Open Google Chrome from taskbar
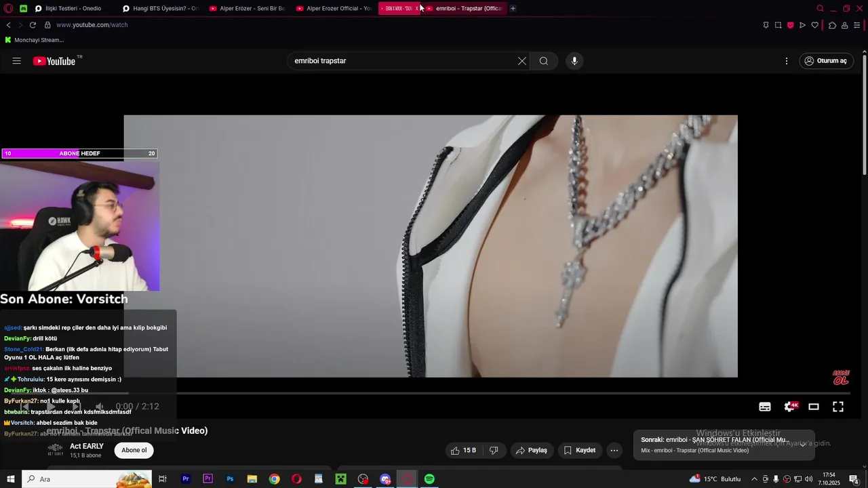868x488 pixels. pyautogui.click(x=274, y=479)
